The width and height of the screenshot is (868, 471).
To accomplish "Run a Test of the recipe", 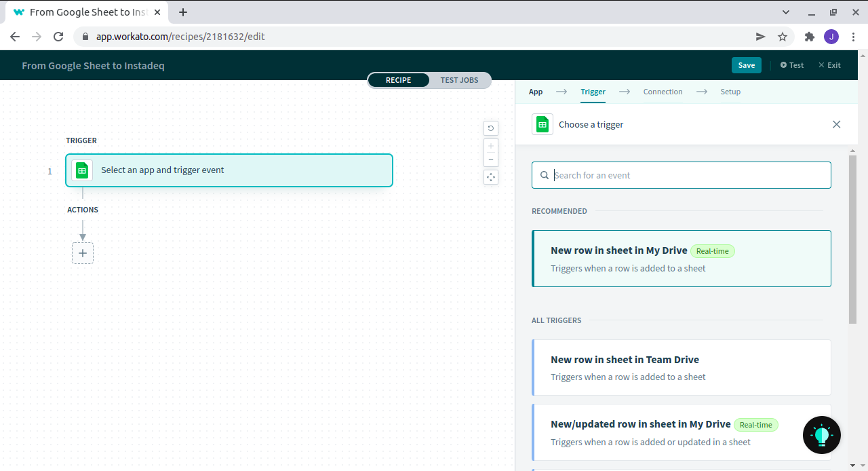I will tap(792, 65).
